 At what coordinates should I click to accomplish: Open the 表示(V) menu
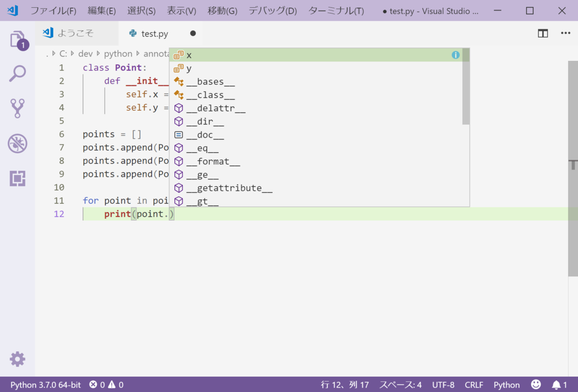click(181, 11)
